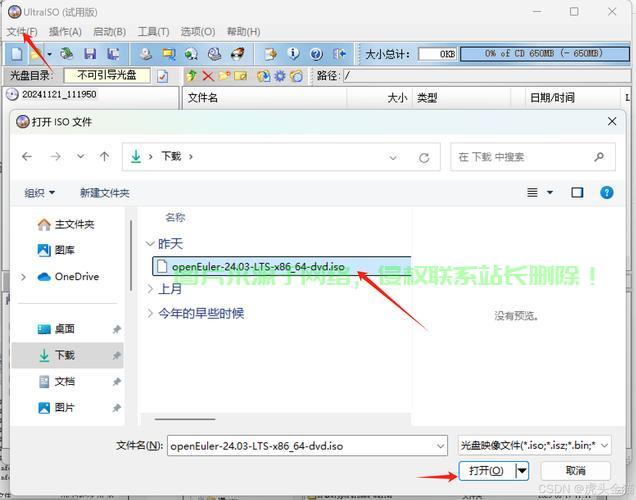The height and width of the screenshot is (500, 636).
Task: Click the Open CD/DVD icon in the toolbar
Action: (x=67, y=54)
